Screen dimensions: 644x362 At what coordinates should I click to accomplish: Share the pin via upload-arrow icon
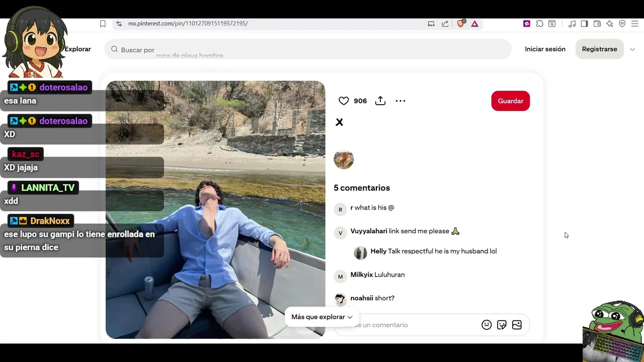tap(380, 101)
